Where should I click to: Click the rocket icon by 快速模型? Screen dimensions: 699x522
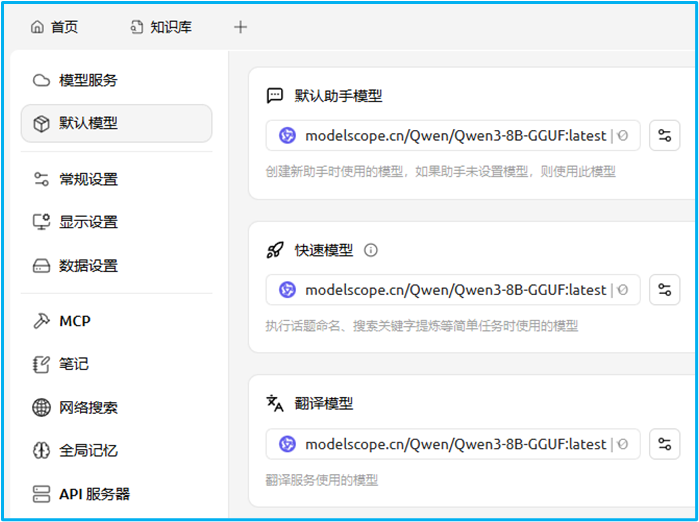[275, 250]
